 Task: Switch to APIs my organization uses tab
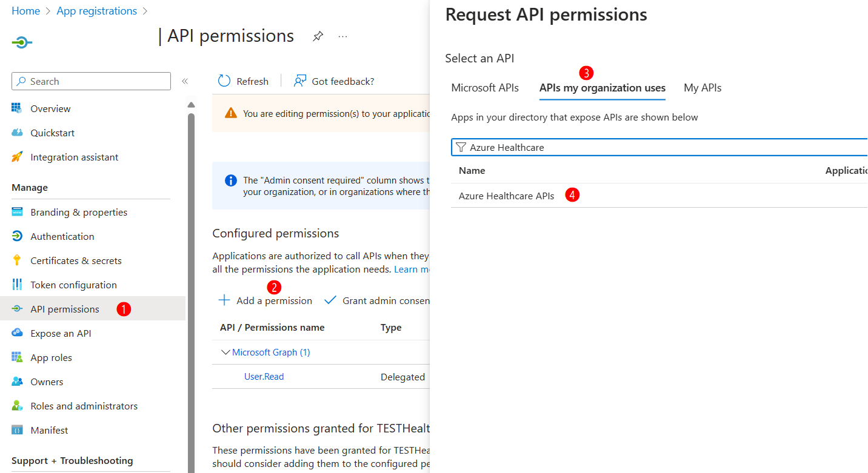click(603, 88)
